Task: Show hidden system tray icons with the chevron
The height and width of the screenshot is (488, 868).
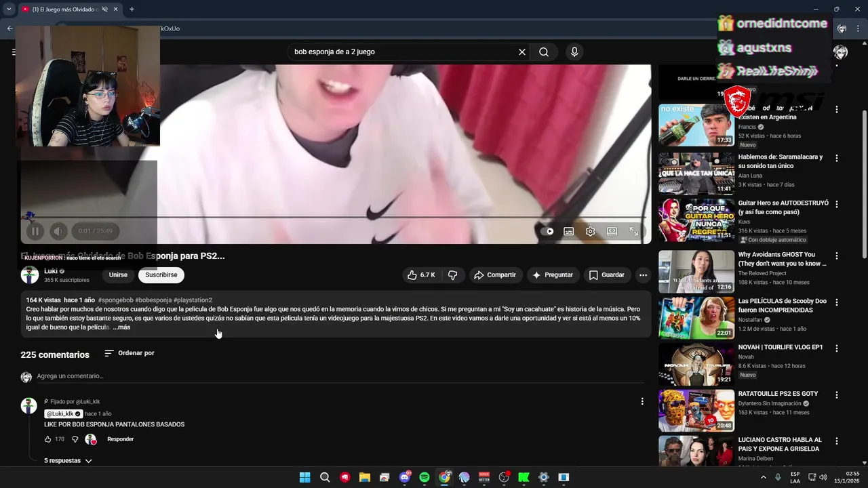Action: [764, 477]
